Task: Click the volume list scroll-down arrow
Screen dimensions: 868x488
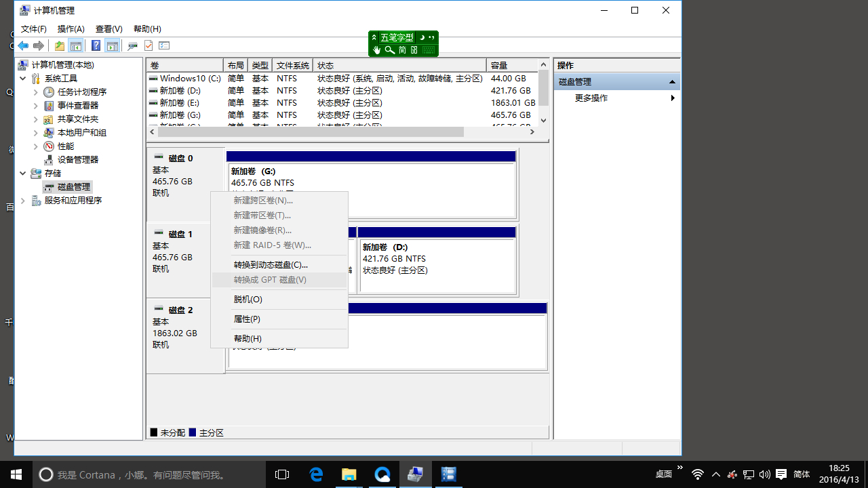Action: pyautogui.click(x=543, y=120)
